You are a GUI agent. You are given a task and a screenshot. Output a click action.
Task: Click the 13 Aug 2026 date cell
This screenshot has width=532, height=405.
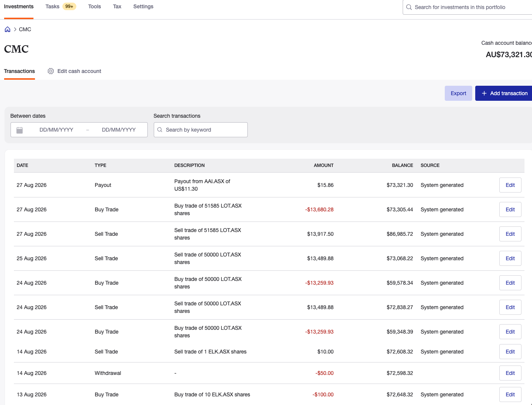(x=32, y=394)
